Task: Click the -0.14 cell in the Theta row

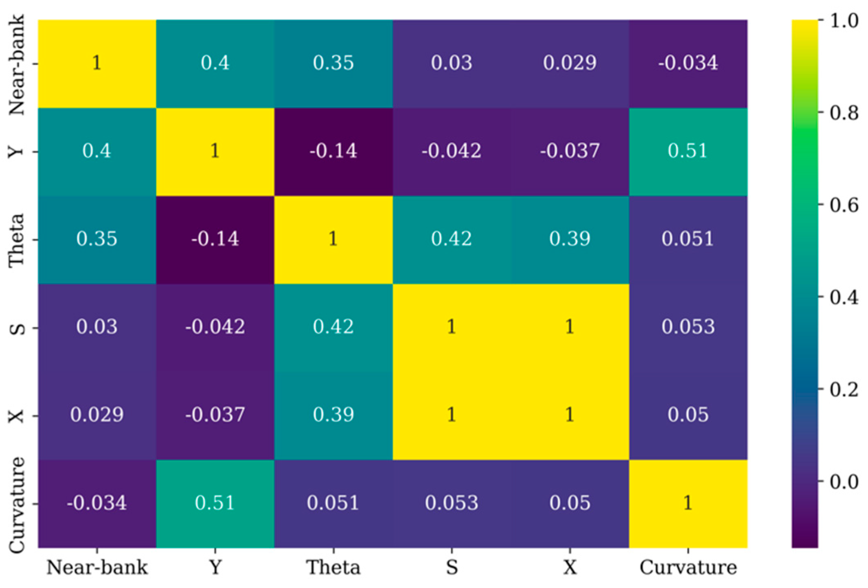Action: click(215, 240)
